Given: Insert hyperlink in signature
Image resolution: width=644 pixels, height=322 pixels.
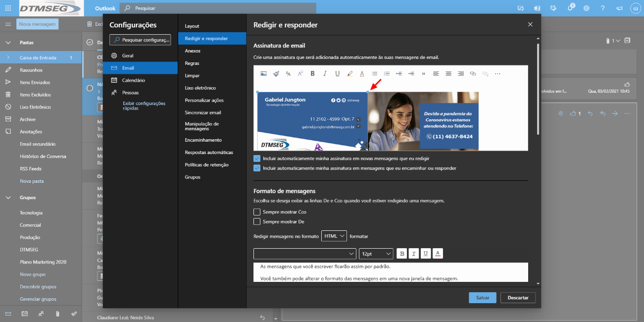Looking at the screenshot, I should pyautogui.click(x=473, y=73).
